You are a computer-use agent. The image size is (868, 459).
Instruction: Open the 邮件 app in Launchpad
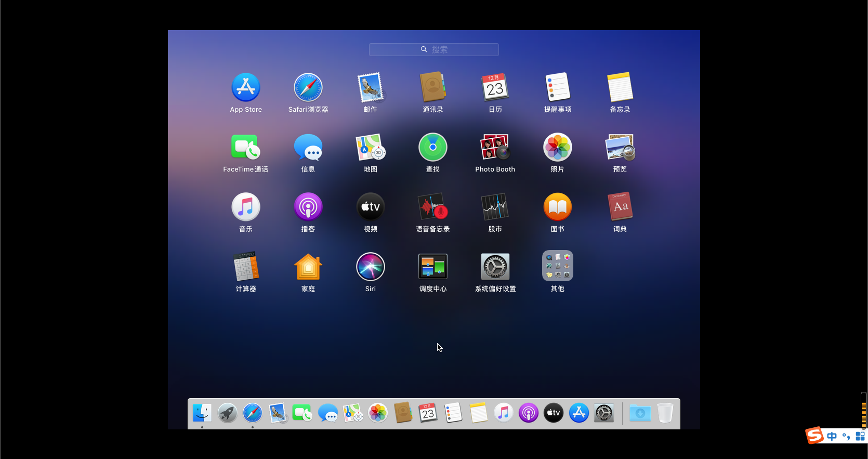click(371, 87)
